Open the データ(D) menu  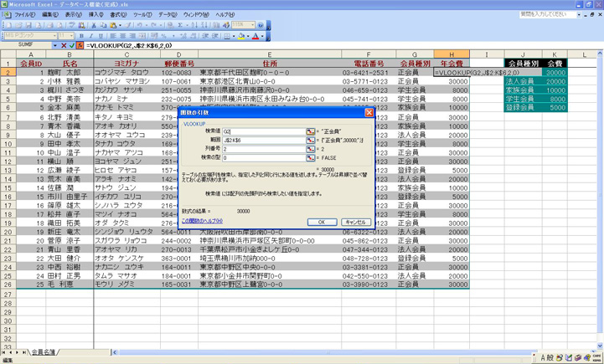point(168,14)
